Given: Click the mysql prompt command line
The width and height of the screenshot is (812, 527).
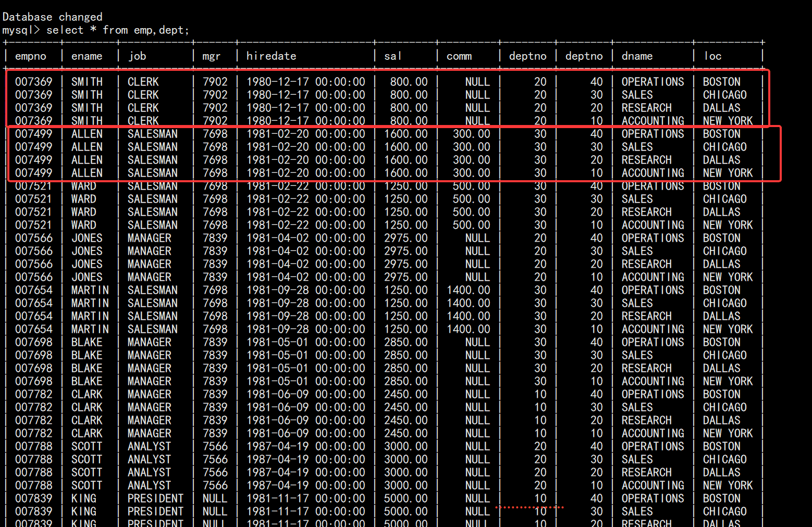Looking at the screenshot, I should [x=96, y=30].
